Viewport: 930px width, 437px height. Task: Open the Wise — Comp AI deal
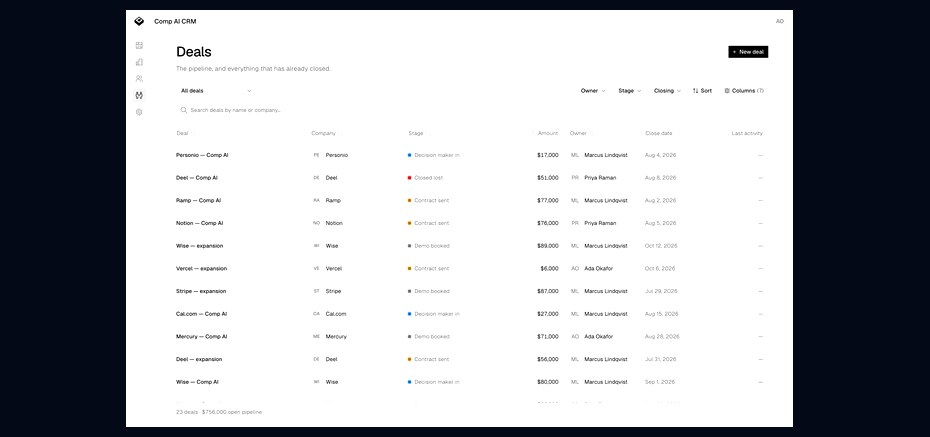coord(198,382)
